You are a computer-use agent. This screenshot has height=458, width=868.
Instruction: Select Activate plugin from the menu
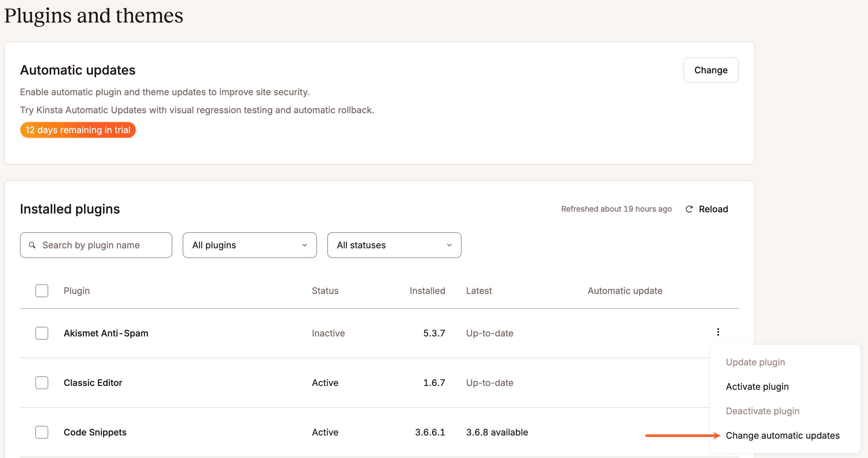pos(757,387)
